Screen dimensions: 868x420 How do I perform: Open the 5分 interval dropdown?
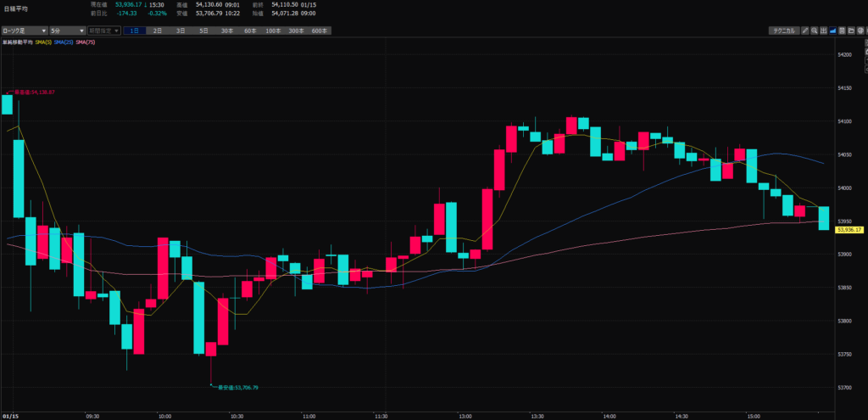(66, 31)
